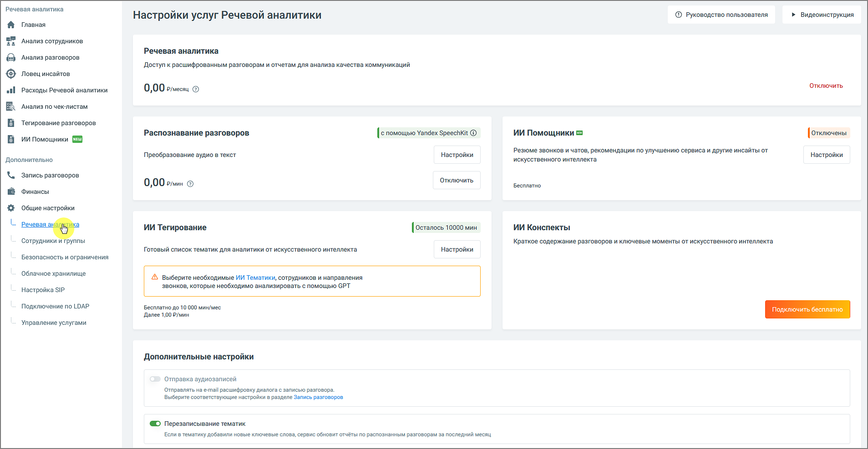
Task: Open Управление услугами subsection
Action: click(54, 323)
